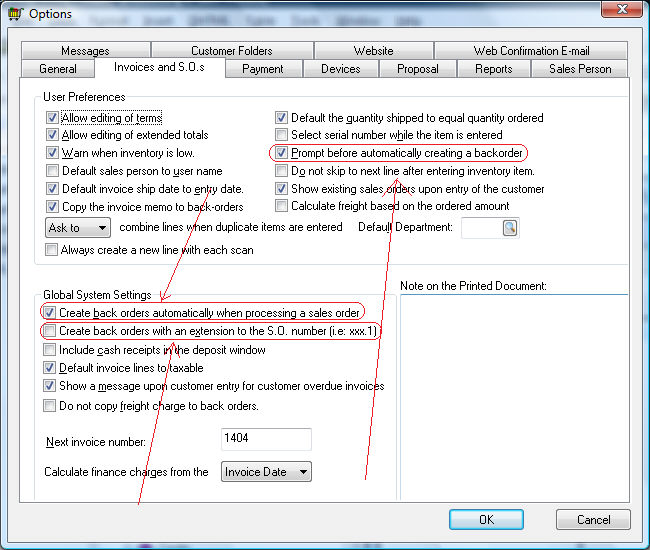Go to the Sales Person tab

click(x=580, y=69)
